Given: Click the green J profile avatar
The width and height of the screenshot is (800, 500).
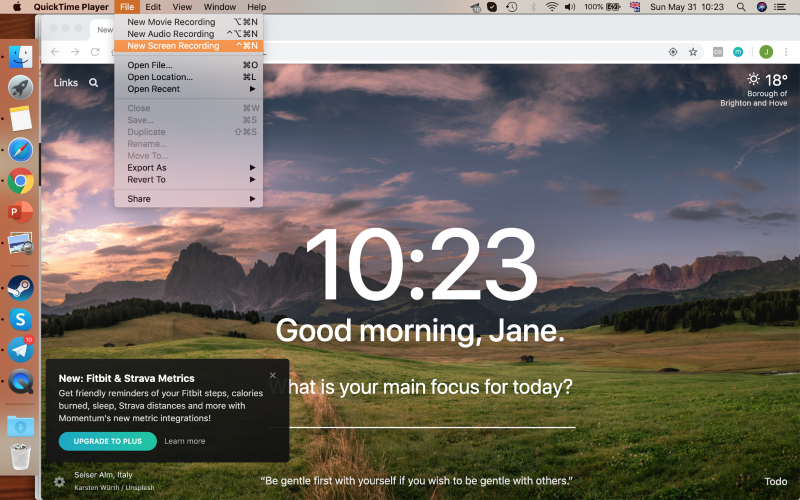Looking at the screenshot, I should [766, 52].
